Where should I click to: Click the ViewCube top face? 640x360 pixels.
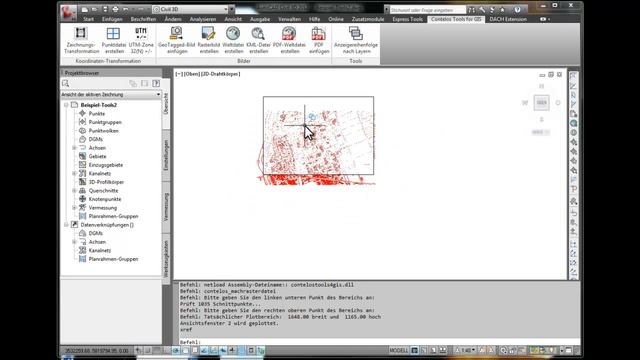(x=541, y=102)
